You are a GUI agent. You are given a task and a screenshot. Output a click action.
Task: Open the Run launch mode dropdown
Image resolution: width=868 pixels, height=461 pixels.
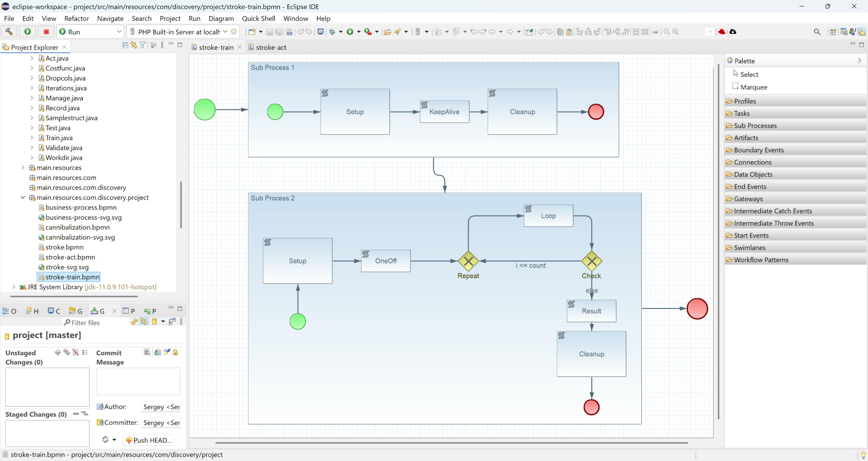point(119,32)
